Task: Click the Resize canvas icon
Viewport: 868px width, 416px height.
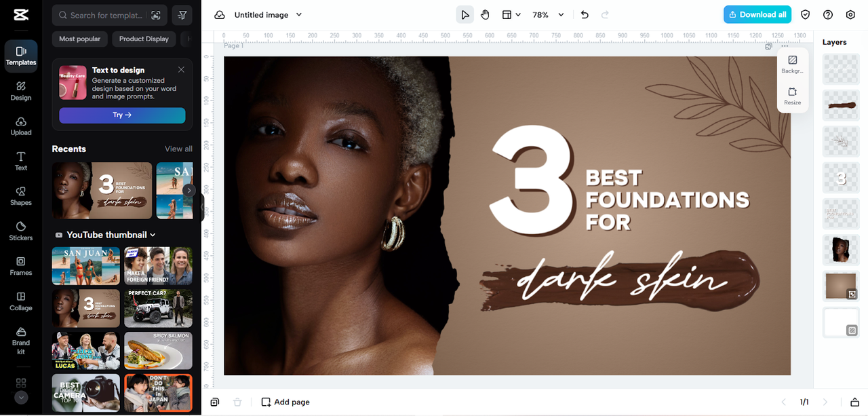Action: [792, 96]
